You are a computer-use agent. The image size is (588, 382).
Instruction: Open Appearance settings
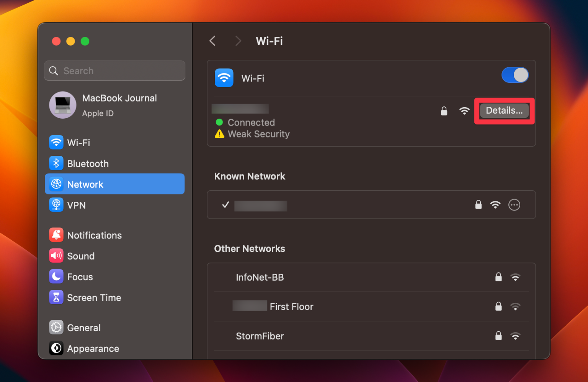coord(93,348)
